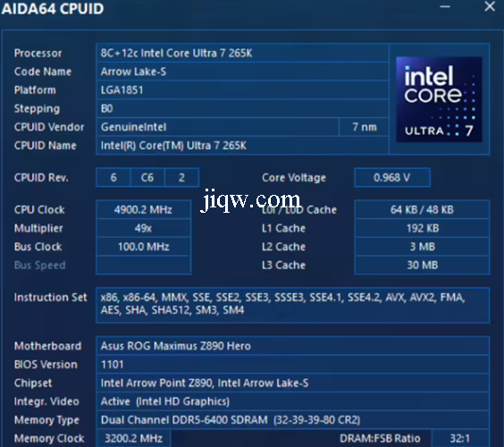Click the Motherboard value 'Asus ROG Maximus Z890 Hero'
The image size is (504, 447).
click(x=293, y=346)
